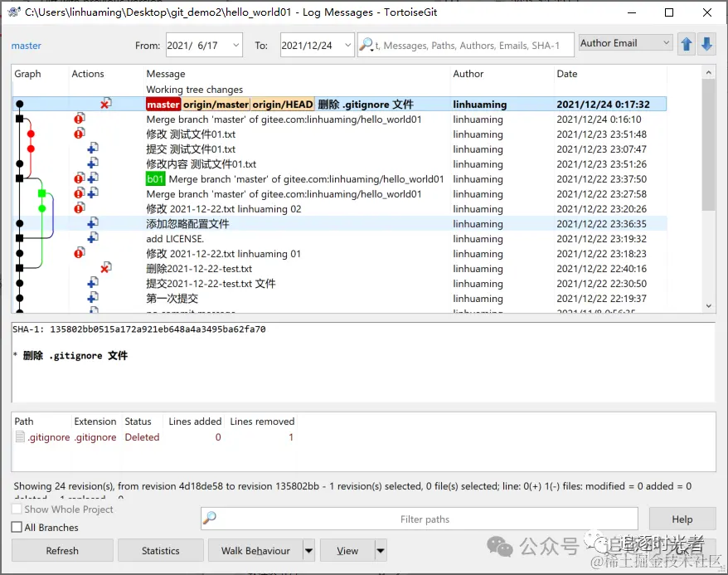
Task: Click the black graph node on the top commit row
Action: (20, 104)
